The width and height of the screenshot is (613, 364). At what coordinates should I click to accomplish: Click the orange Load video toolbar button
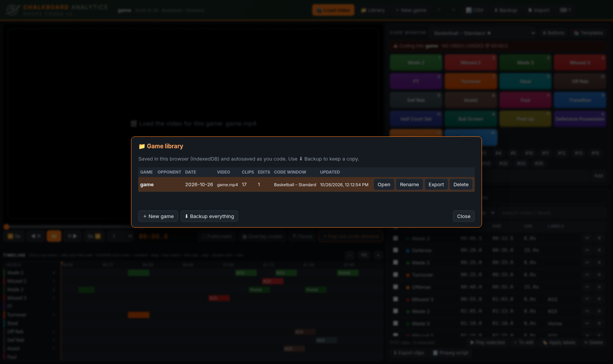click(x=333, y=10)
